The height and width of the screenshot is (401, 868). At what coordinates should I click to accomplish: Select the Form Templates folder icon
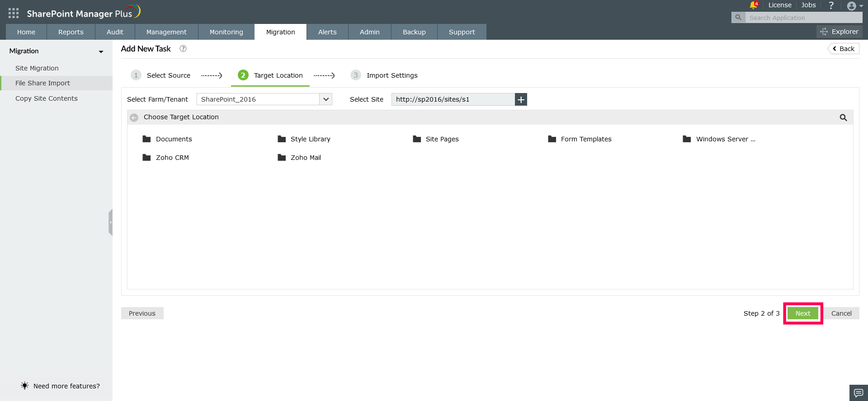552,139
